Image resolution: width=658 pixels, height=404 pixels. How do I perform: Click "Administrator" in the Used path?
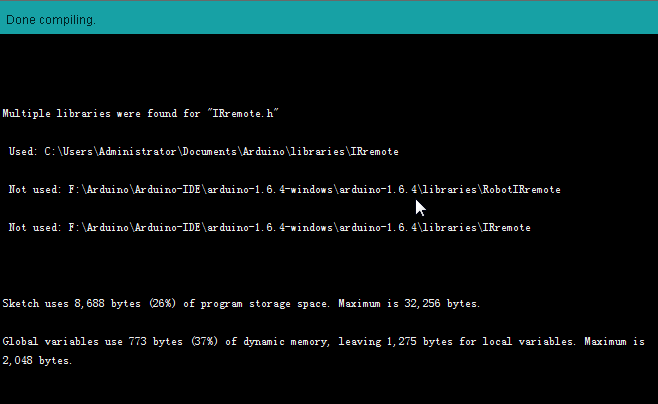pyautogui.click(x=137, y=151)
